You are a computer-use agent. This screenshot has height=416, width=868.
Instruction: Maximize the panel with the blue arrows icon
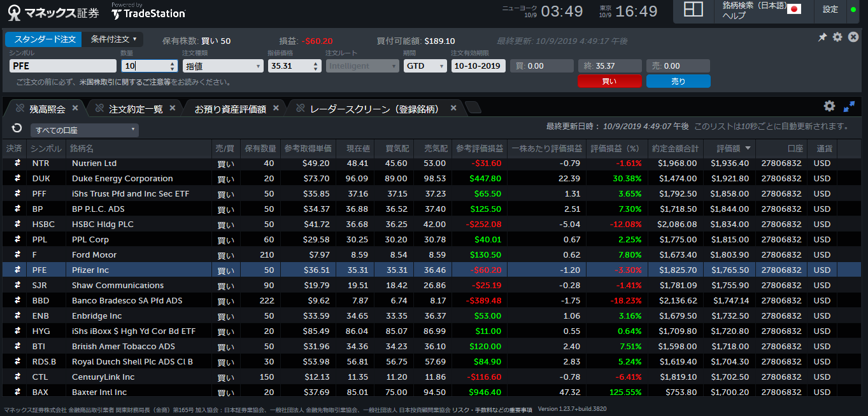pos(849,107)
